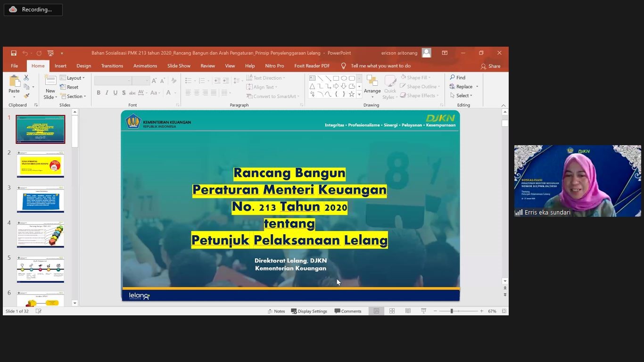
Task: Open the Arrange tool in Drawing group
Action: tap(372, 85)
